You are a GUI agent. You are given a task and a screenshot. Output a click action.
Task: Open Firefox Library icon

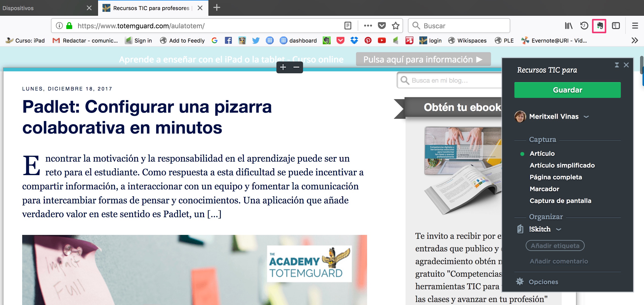[569, 26]
